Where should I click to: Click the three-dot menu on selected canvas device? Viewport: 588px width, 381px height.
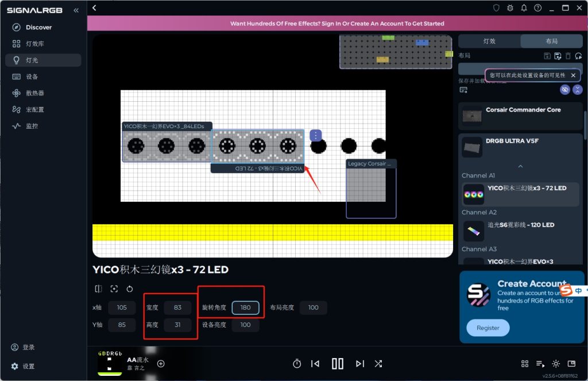click(316, 135)
